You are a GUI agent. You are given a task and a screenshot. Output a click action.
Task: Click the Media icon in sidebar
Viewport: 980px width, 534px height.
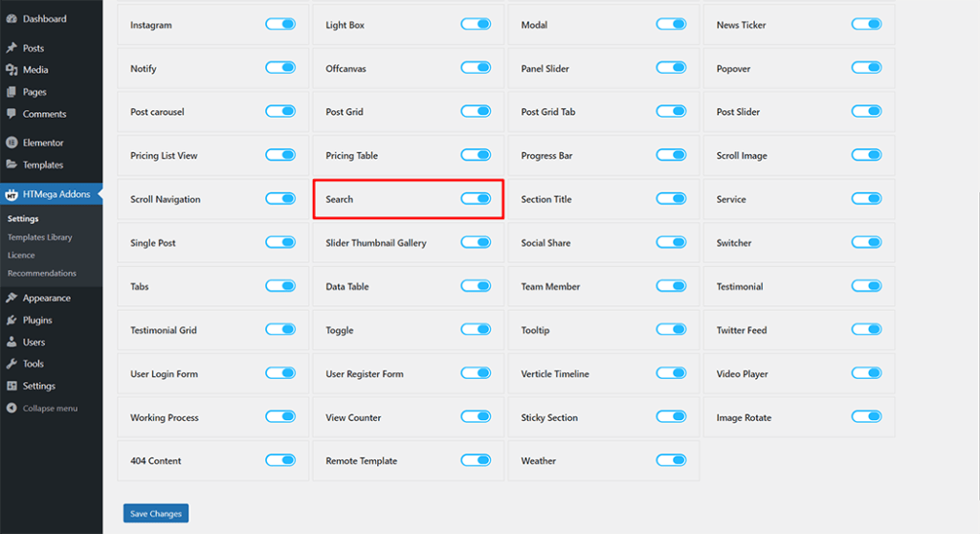pos(11,70)
